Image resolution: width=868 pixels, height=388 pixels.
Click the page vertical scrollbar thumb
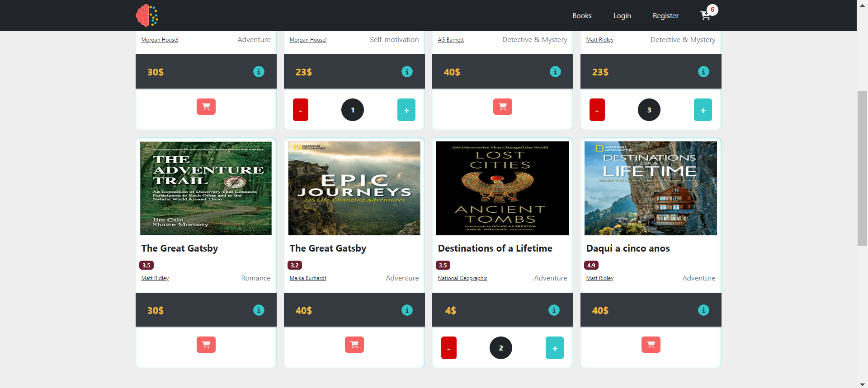tap(862, 168)
